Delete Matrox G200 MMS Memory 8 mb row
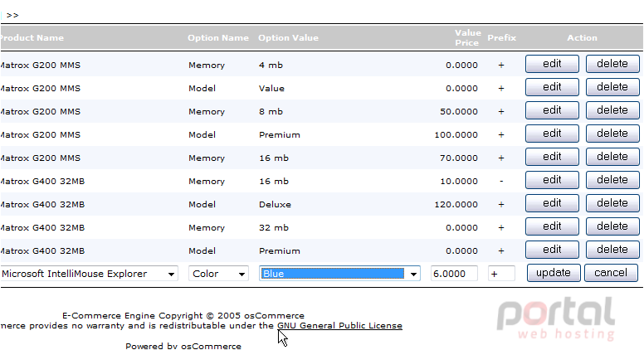Image resolution: width=644 pixels, height=350 pixels. (612, 110)
